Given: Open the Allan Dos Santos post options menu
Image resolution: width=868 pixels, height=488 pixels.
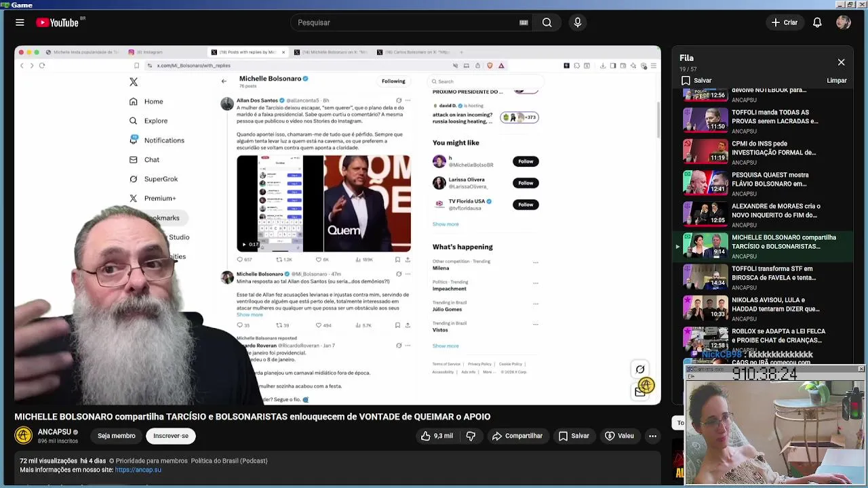Looking at the screenshot, I should [408, 100].
